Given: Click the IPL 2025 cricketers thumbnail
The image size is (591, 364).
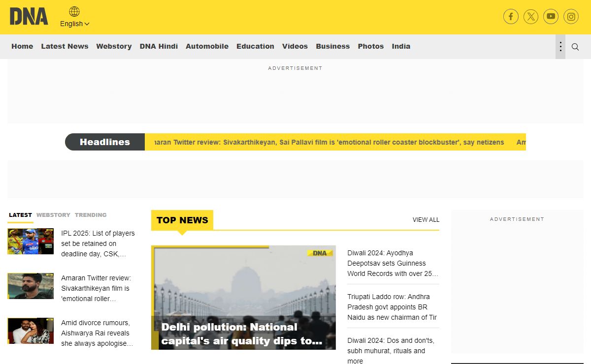Looking at the screenshot, I should 31,241.
